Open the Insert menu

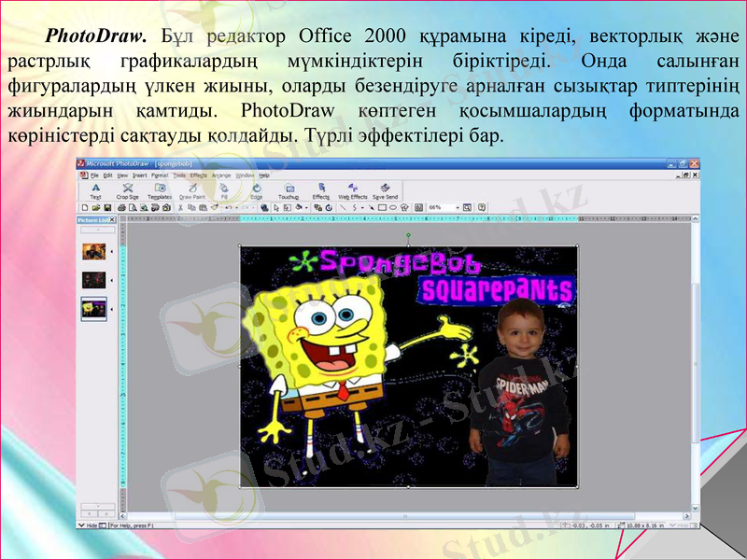[139, 175]
